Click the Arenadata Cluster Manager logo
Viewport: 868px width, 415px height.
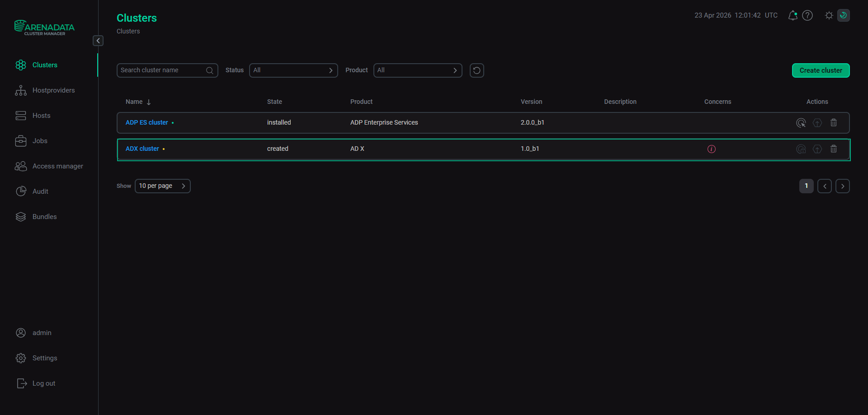44,28
